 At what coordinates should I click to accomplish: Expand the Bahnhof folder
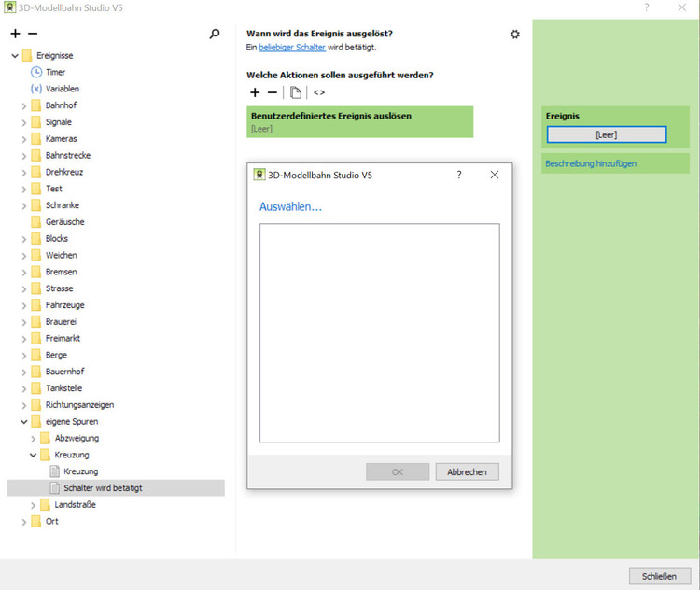[x=24, y=105]
